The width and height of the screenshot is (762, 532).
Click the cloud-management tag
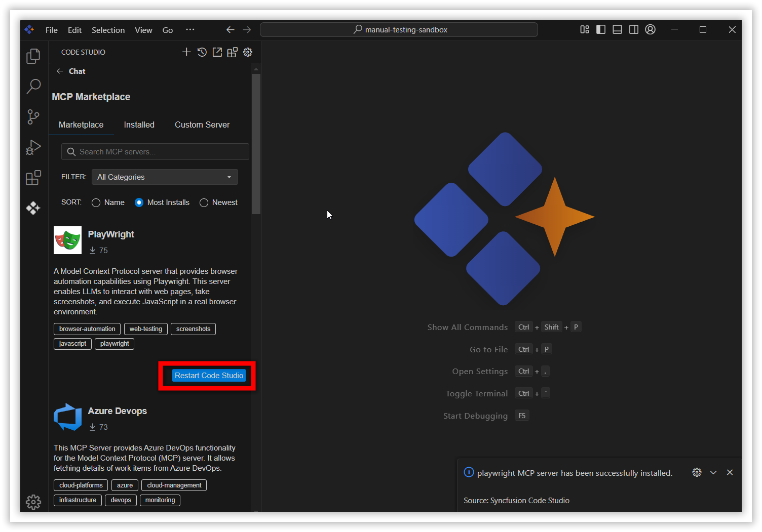point(174,485)
